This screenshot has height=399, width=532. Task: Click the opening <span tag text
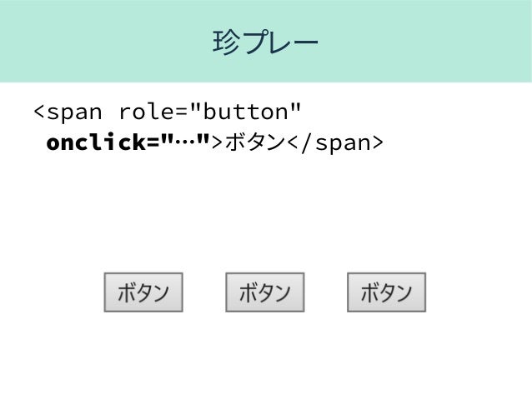click(68, 112)
